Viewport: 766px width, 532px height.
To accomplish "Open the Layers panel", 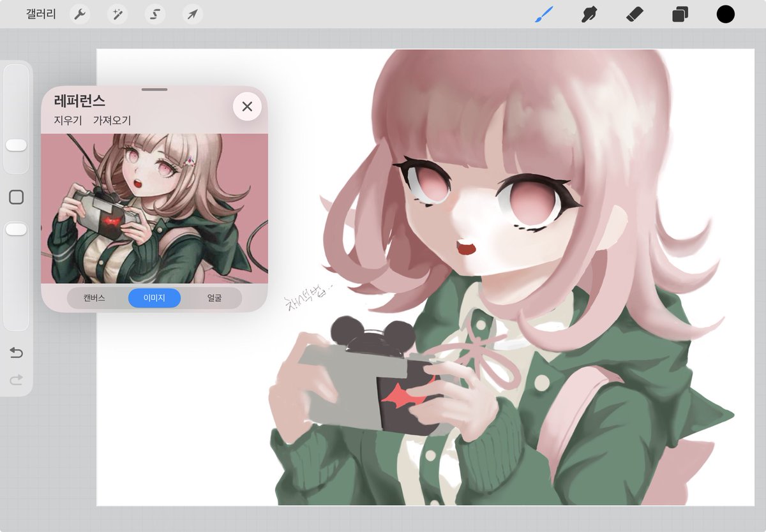I will (x=680, y=14).
